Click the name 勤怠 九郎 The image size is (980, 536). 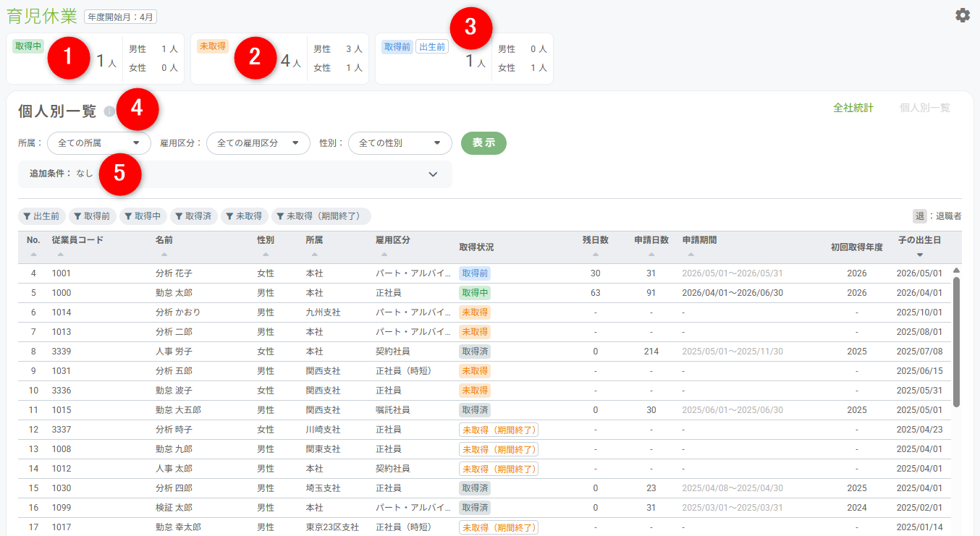coord(174,449)
